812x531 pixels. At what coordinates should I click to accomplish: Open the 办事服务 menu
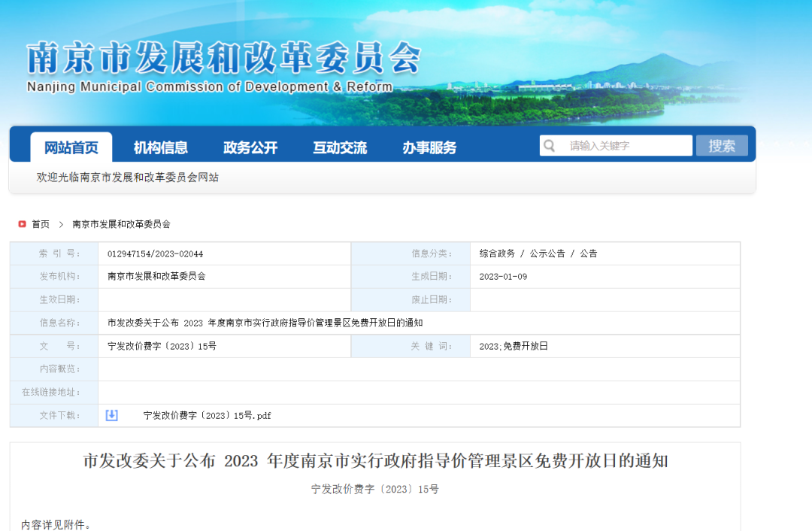point(429,147)
